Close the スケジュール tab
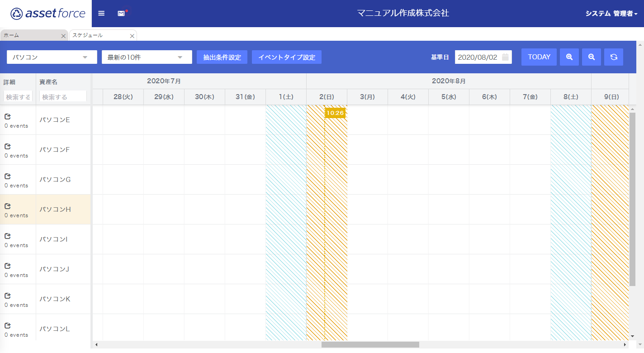 [132, 36]
